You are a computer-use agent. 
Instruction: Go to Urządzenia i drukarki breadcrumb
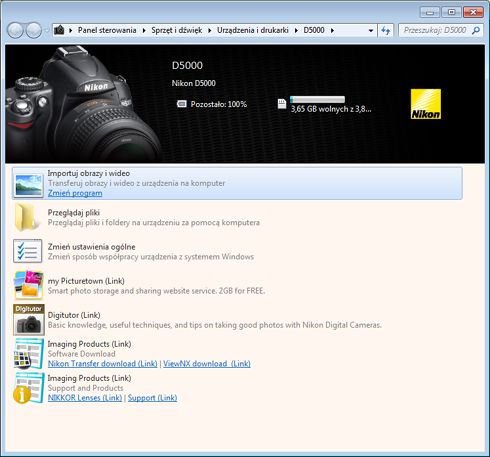click(x=253, y=30)
